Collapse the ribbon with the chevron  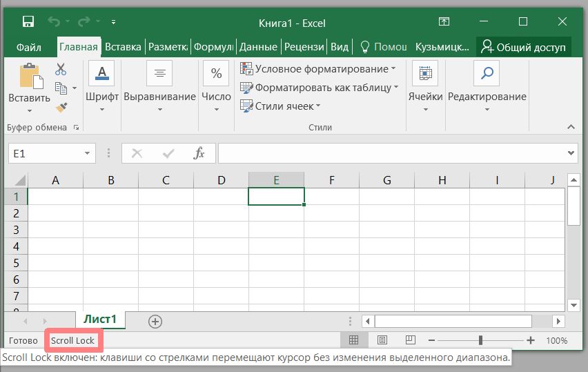[x=571, y=127]
